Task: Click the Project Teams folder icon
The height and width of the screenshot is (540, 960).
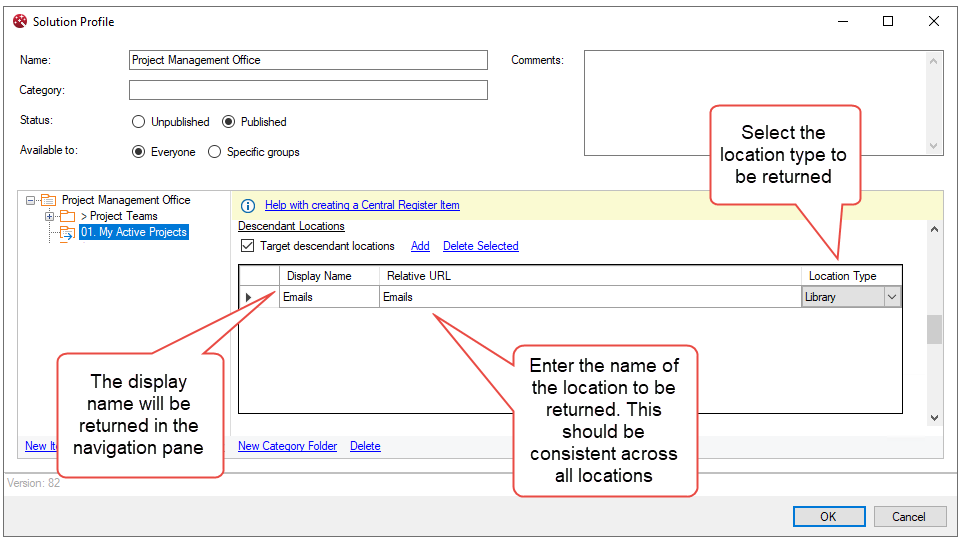Action: 67,216
